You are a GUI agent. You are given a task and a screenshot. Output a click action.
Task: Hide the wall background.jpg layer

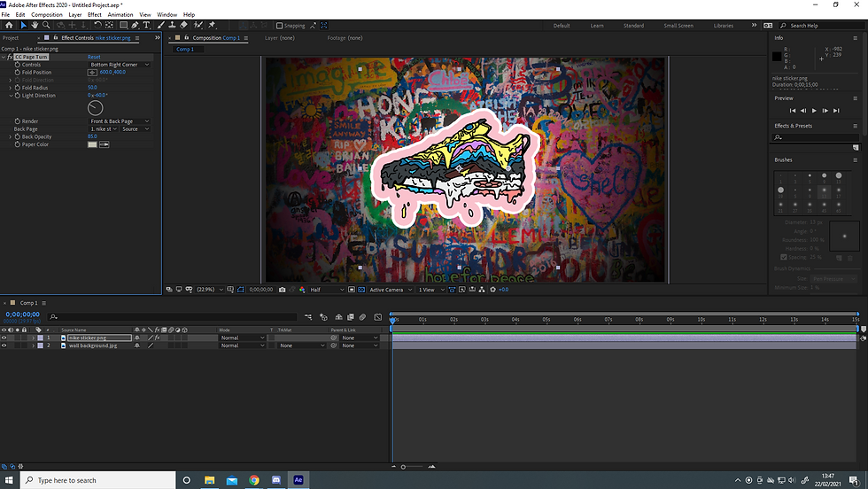4,345
